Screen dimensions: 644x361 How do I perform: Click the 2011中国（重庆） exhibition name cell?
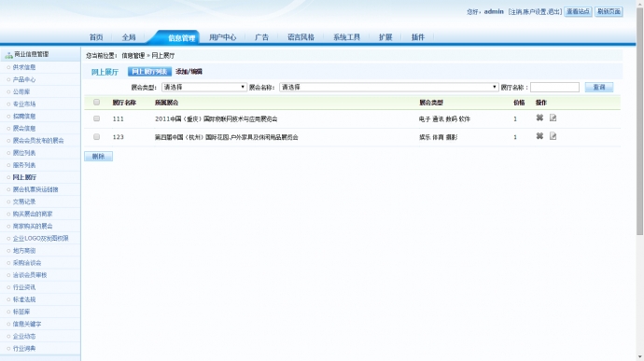[216, 119]
